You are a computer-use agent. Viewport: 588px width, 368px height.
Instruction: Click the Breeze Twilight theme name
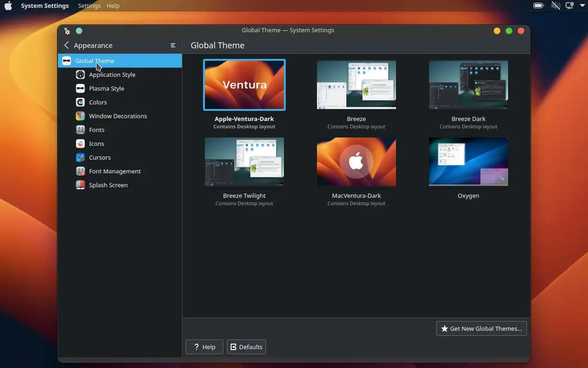tap(244, 195)
